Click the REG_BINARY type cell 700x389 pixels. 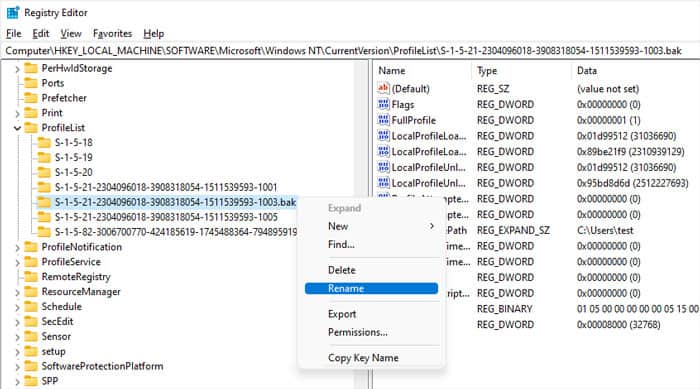pyautogui.click(x=504, y=309)
